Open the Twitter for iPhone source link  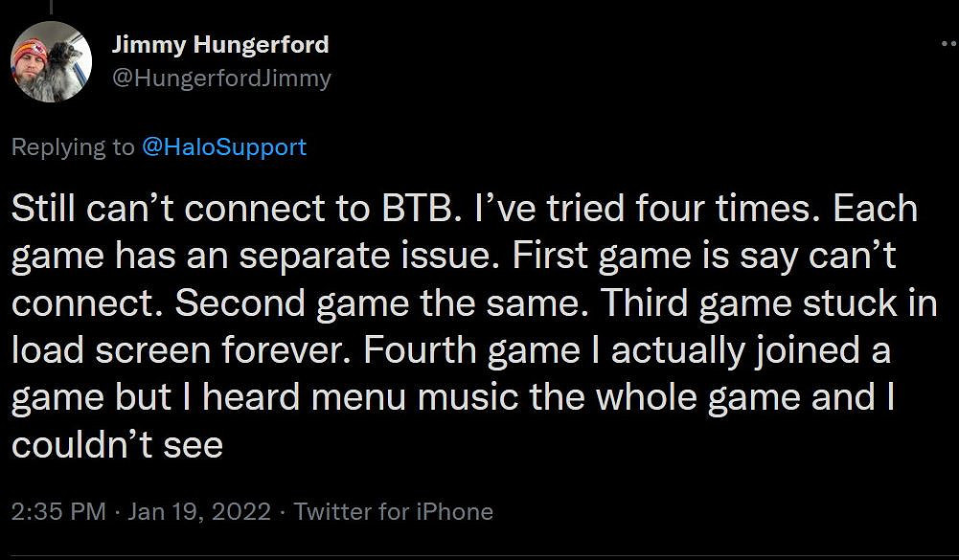[x=393, y=511]
